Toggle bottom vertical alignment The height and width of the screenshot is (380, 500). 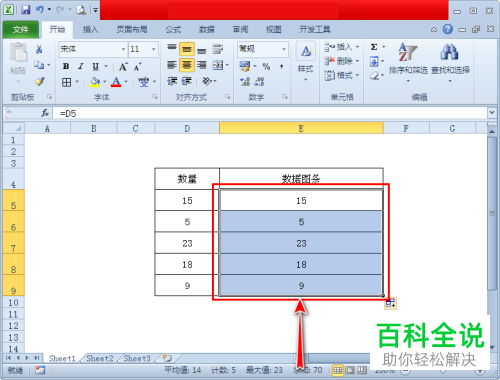pyautogui.click(x=201, y=50)
